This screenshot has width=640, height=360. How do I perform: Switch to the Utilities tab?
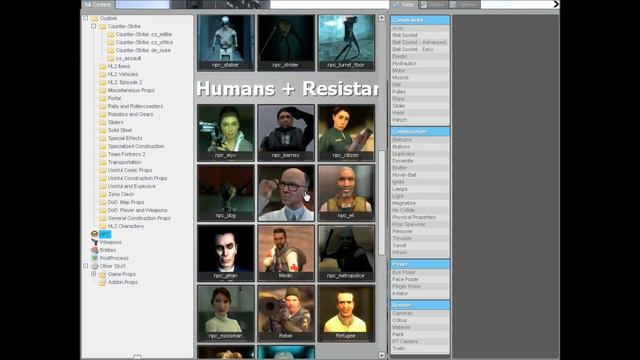(x=434, y=4)
